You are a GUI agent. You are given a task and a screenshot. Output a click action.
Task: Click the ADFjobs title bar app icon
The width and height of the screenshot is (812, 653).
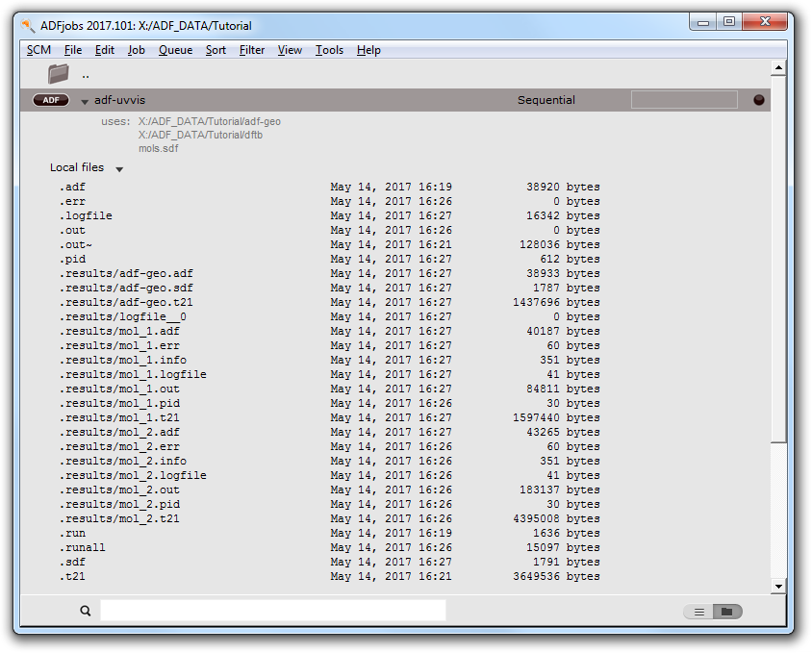click(x=28, y=25)
